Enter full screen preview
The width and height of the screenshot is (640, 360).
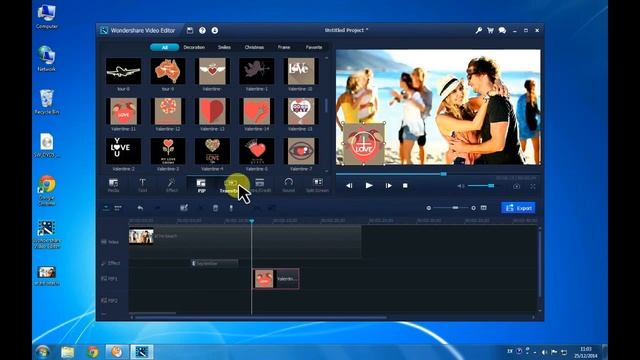coord(533,186)
